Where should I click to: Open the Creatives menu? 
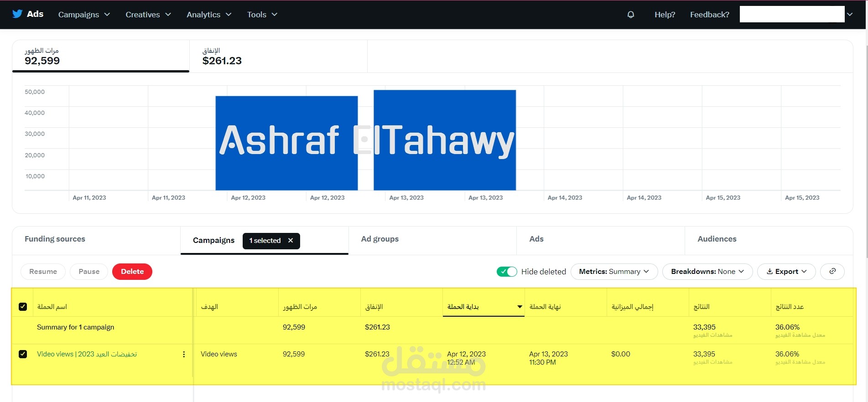pos(148,15)
